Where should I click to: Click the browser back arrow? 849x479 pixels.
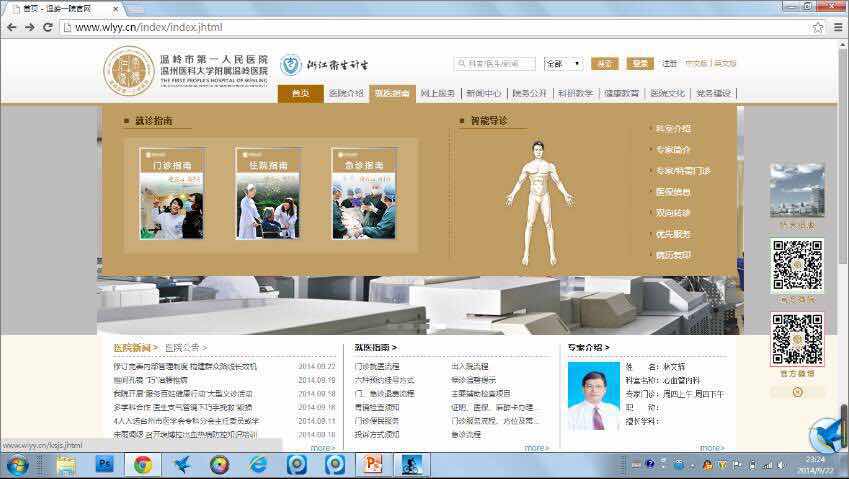(x=11, y=27)
